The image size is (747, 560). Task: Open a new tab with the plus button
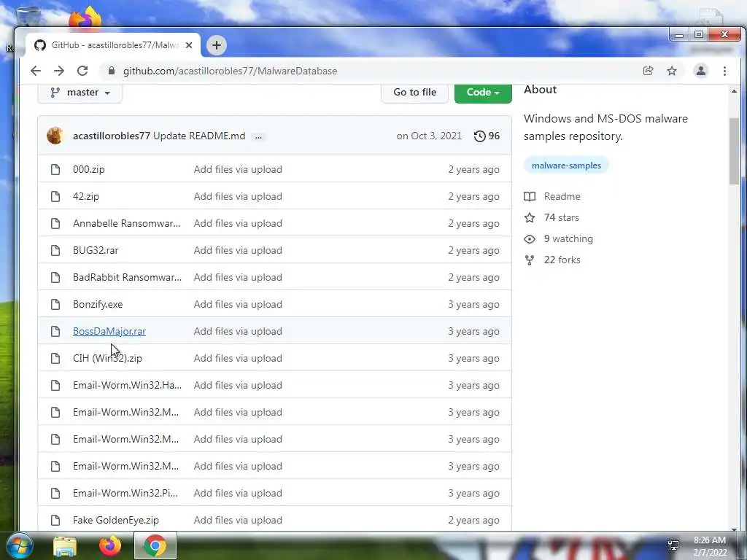pyautogui.click(x=216, y=45)
